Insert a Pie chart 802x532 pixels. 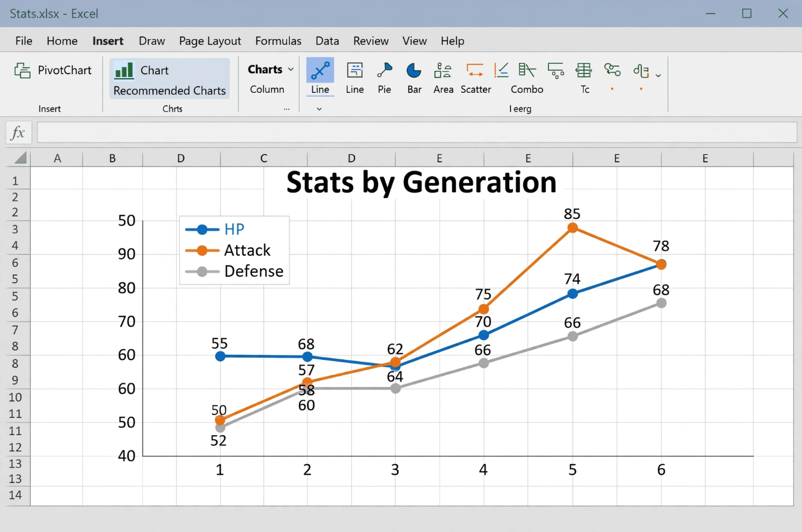click(385, 70)
